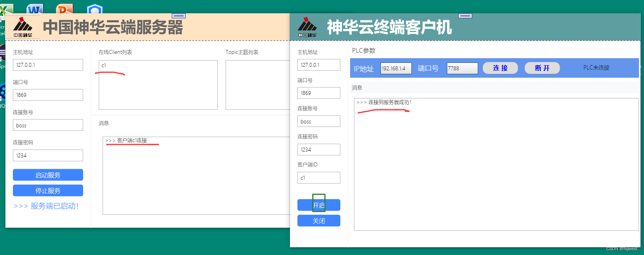Click 服务端已启动! status text
644x255 pixels.
click(46, 206)
